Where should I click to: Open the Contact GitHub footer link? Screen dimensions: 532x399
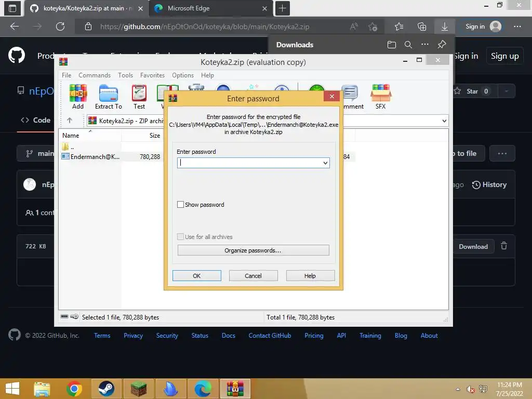pos(270,335)
